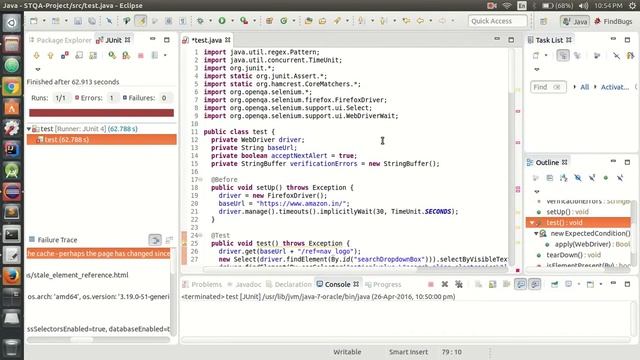The image size is (640, 360).
Task: Open the Declaration tab
Action: 289,284
